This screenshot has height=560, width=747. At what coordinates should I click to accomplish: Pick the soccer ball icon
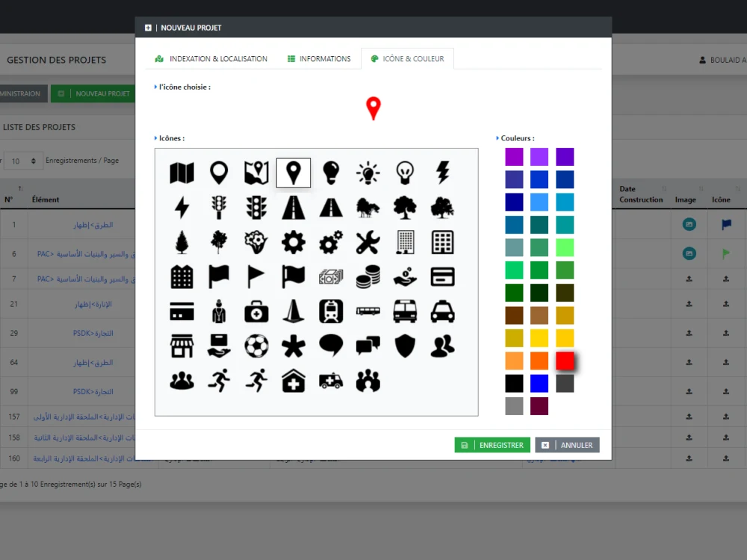[256, 346]
